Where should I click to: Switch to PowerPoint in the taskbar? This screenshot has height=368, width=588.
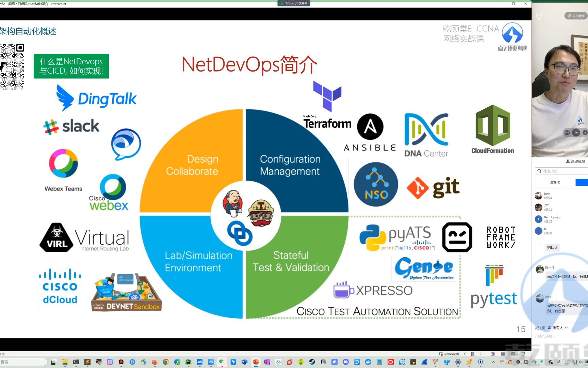click(x=256, y=362)
